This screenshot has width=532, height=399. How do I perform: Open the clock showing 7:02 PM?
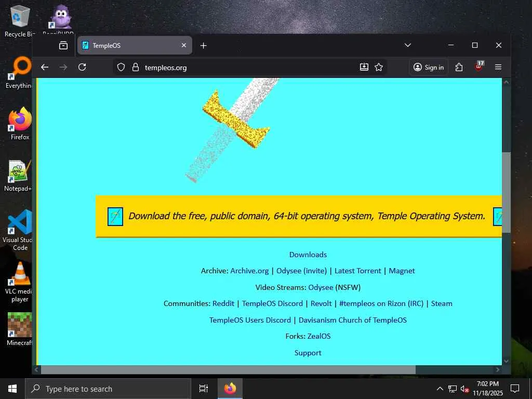[488, 389]
